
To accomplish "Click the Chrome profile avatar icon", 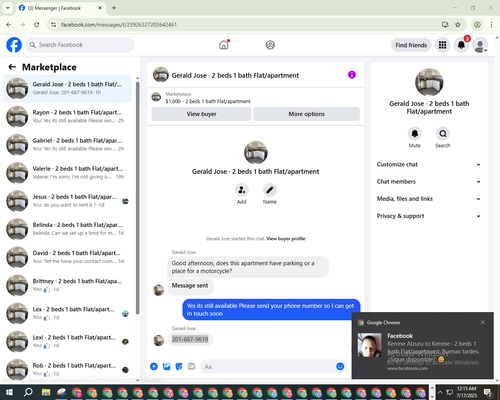I will (x=477, y=24).
